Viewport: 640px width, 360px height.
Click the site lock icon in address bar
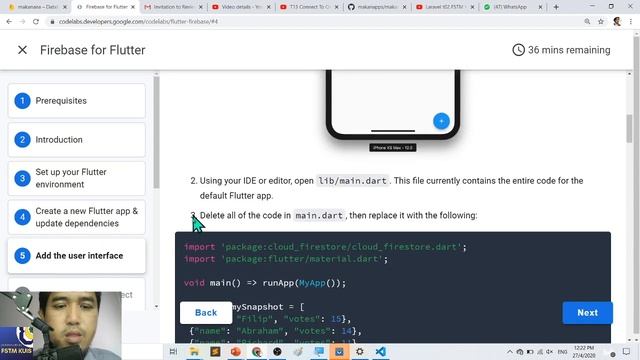52,22
